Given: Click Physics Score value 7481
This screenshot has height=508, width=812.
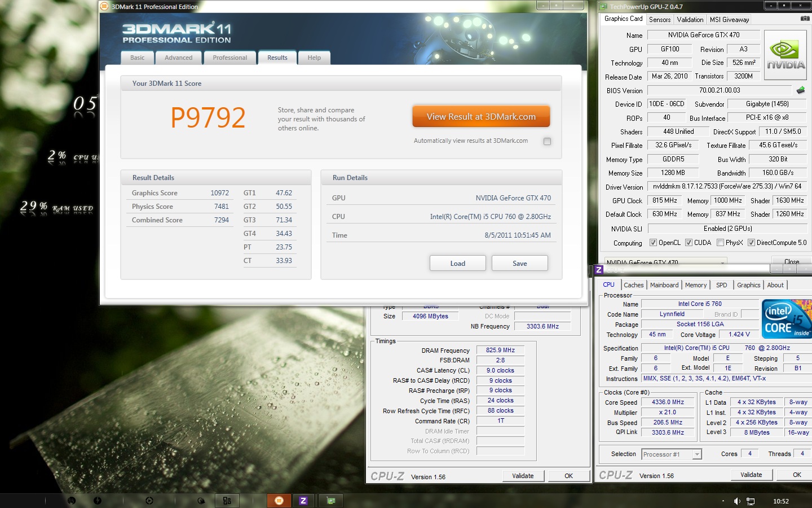Looking at the screenshot, I should (222, 207).
